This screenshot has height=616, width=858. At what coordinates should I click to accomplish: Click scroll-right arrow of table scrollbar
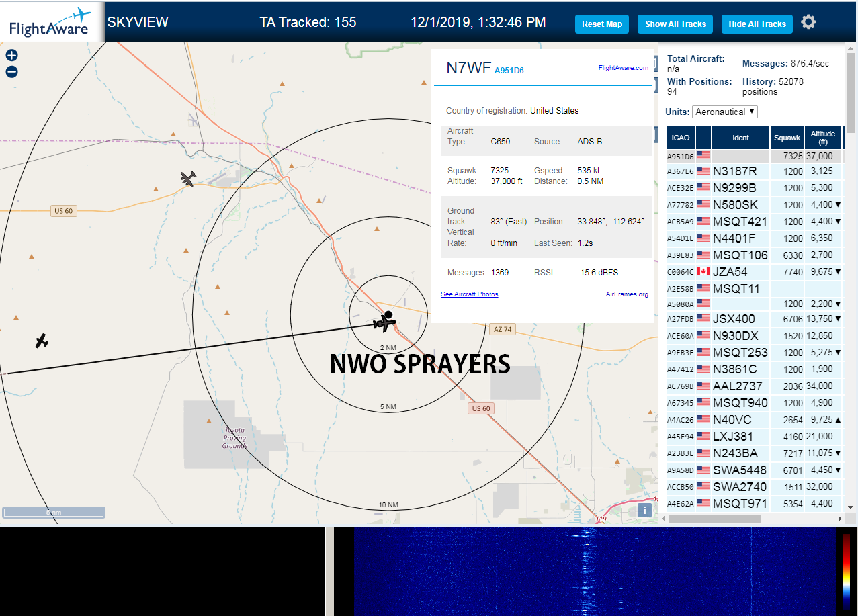click(x=839, y=519)
